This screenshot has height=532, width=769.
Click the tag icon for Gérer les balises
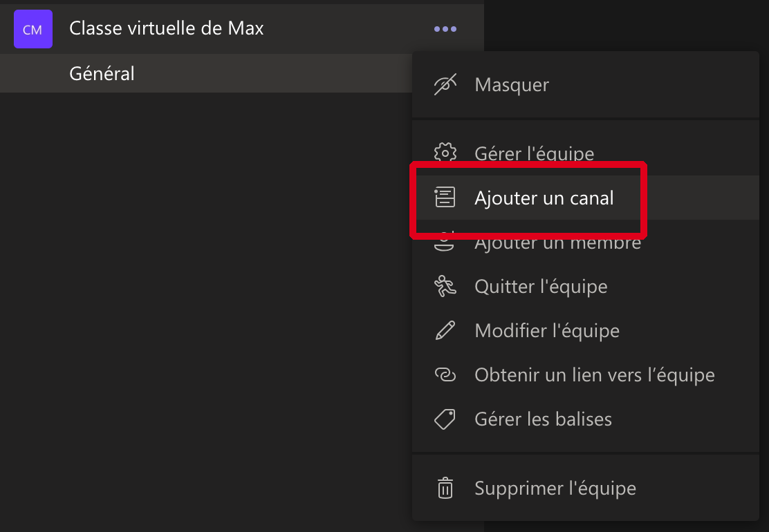pos(445,419)
